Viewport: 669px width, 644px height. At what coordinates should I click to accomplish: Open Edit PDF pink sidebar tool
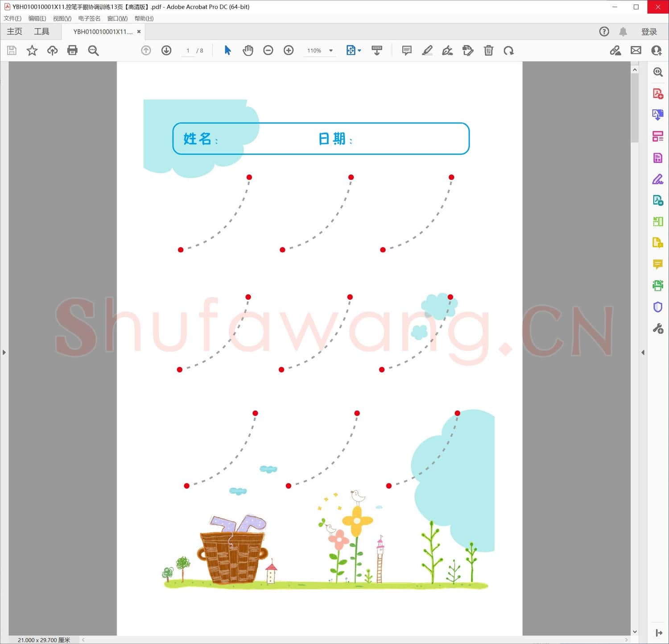[658, 158]
